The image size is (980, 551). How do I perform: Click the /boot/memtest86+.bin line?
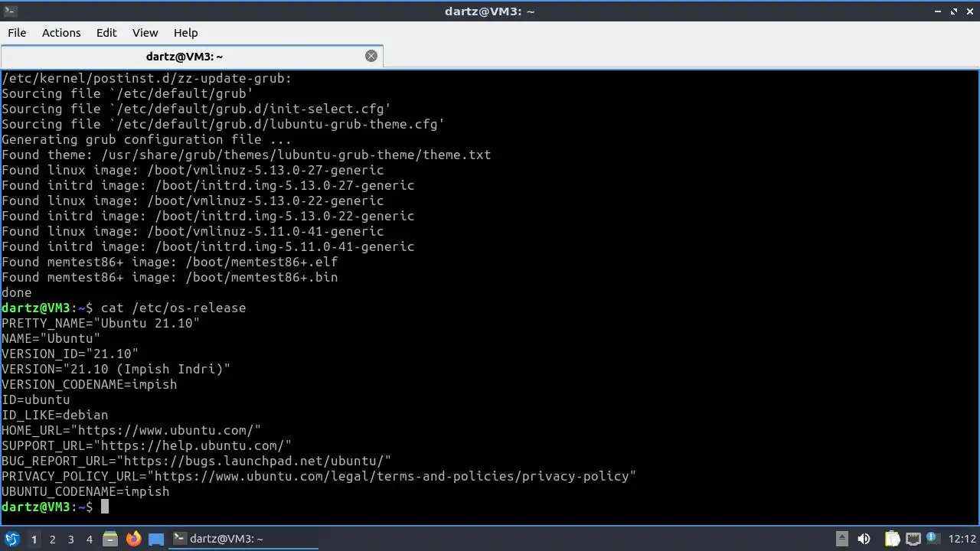point(169,277)
